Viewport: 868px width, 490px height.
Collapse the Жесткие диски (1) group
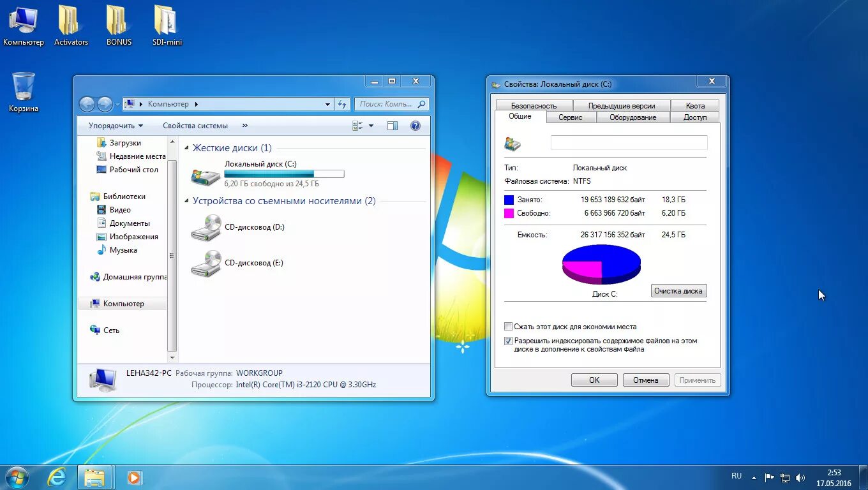tap(187, 148)
